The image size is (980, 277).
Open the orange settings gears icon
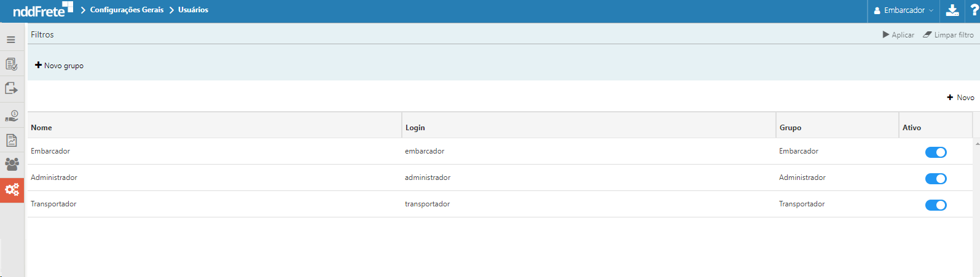point(12,190)
